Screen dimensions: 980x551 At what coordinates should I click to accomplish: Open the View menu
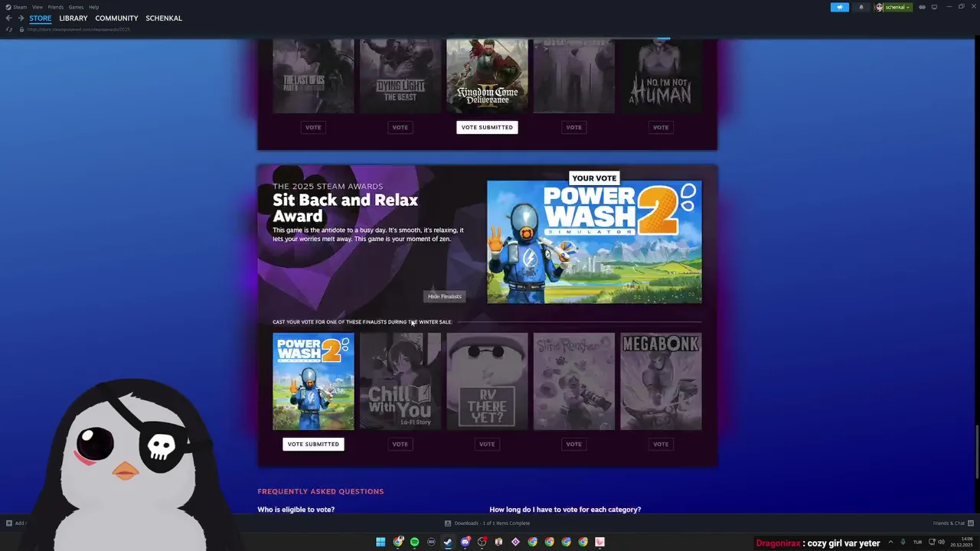click(37, 7)
